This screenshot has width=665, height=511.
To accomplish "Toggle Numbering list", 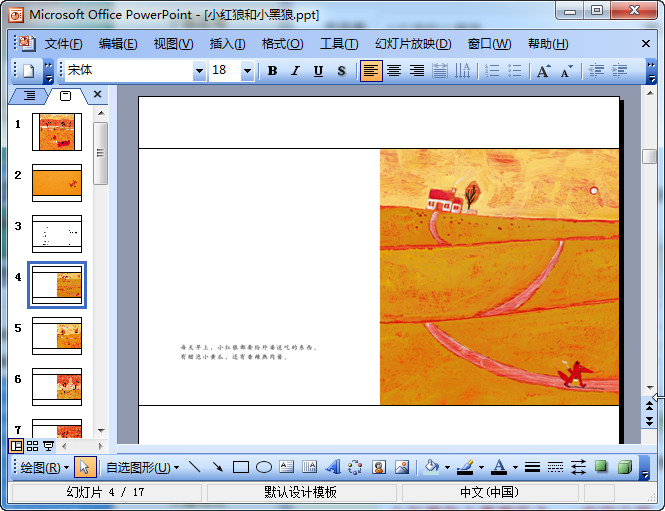I will 492,71.
